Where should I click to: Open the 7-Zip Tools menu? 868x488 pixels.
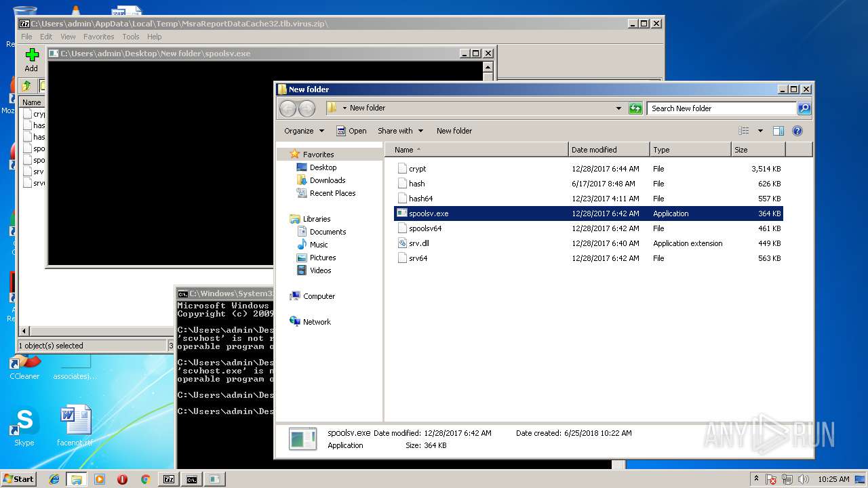(x=131, y=37)
